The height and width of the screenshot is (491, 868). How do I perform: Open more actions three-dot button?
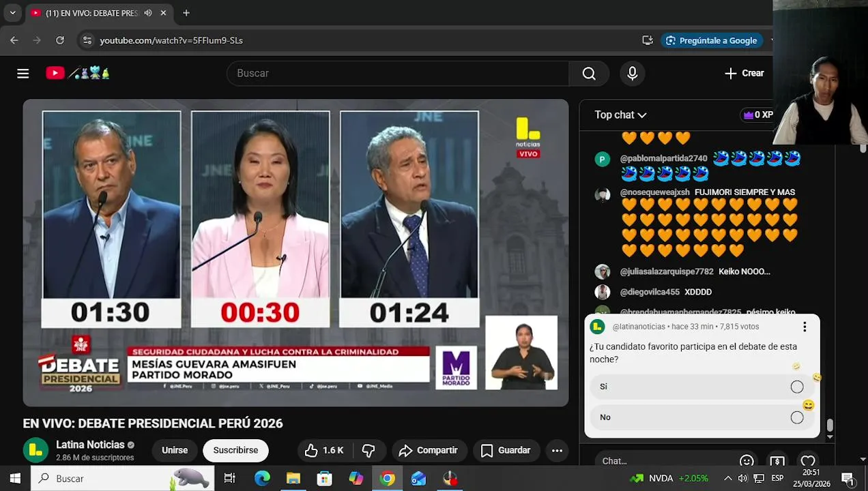[557, 450]
